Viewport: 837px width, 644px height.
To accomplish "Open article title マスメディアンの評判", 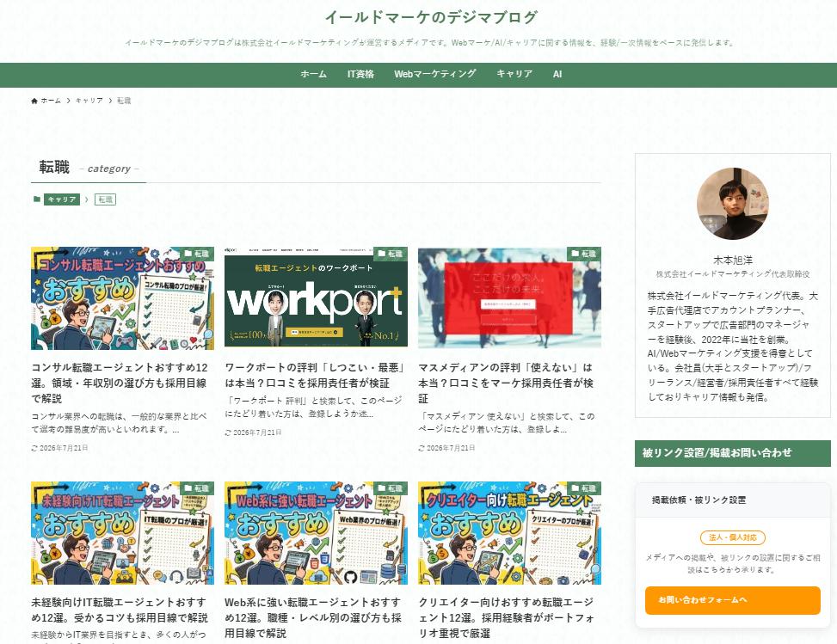I will point(506,383).
